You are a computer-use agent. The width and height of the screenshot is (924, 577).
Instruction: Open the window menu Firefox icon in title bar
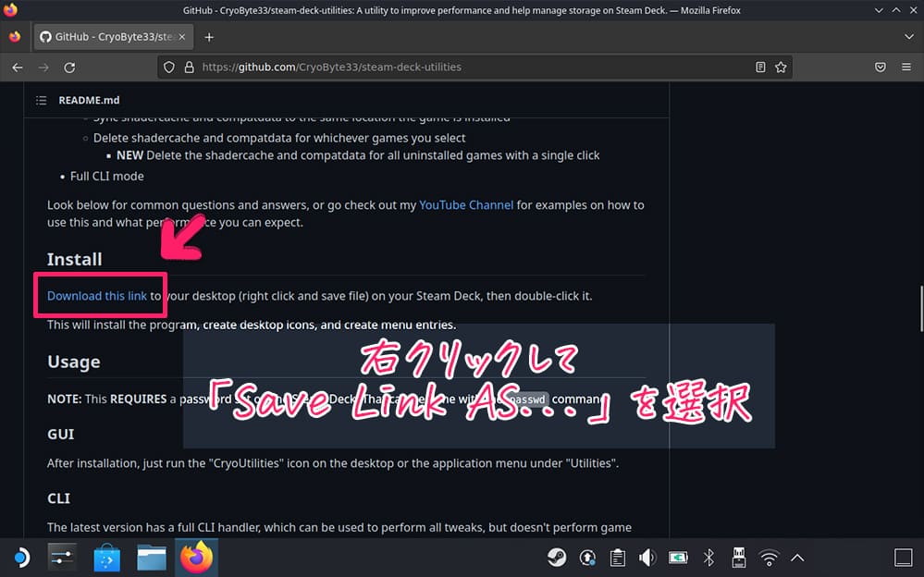[10, 10]
